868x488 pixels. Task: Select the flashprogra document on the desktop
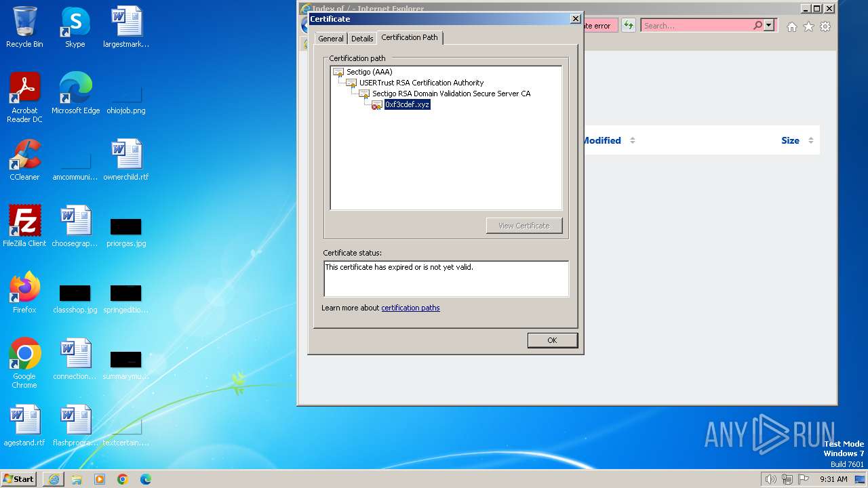click(75, 426)
